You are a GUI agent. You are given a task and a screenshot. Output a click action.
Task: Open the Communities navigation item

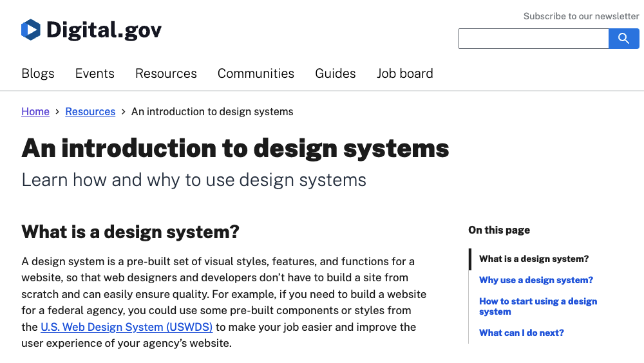point(256,73)
